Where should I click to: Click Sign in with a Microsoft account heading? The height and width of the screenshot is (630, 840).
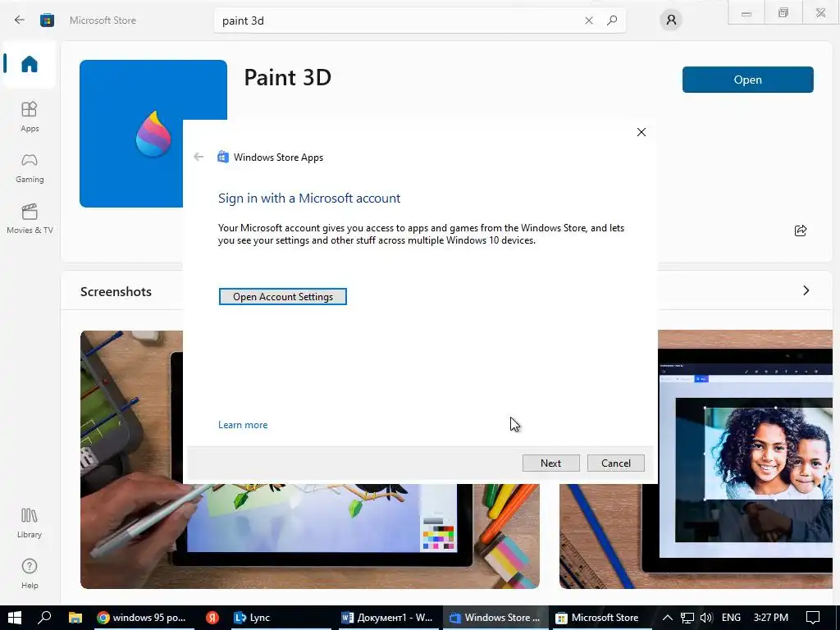coord(309,199)
